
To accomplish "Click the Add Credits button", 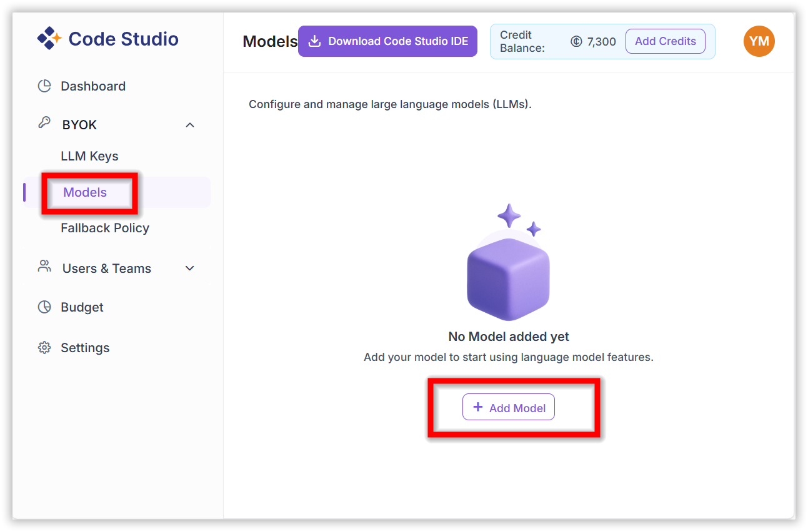I will click(x=665, y=41).
